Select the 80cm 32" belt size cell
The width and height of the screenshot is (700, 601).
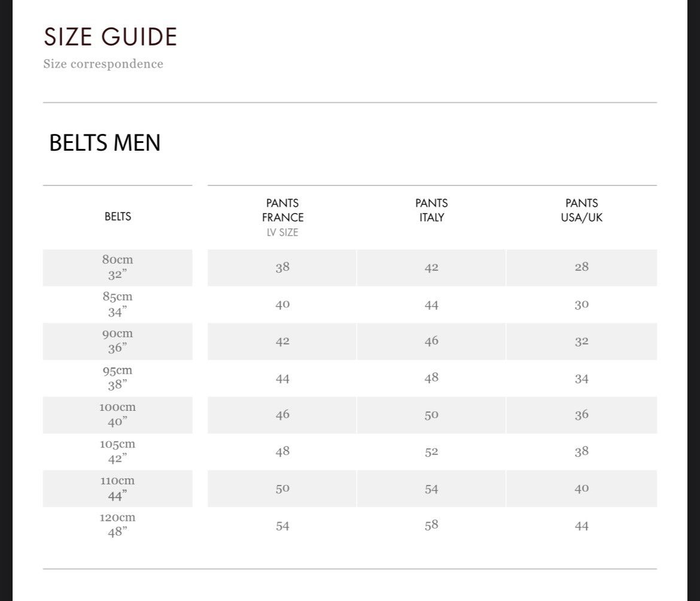[x=118, y=267]
